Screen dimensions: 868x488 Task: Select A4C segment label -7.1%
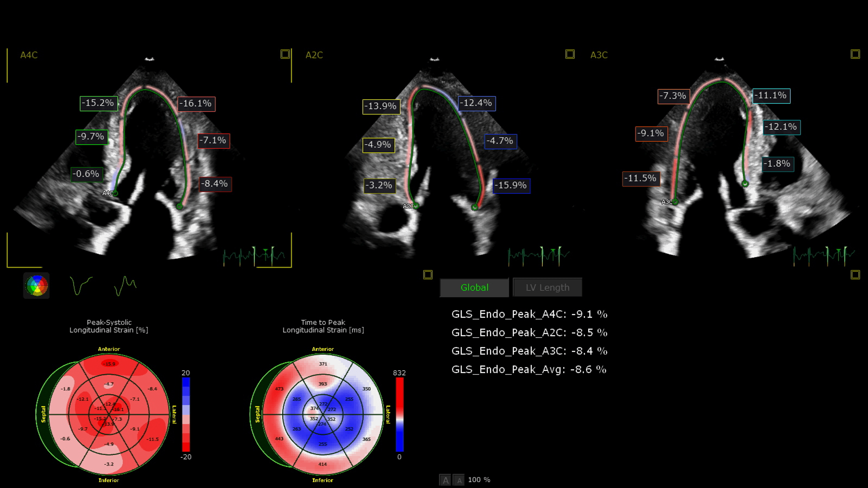[214, 141]
